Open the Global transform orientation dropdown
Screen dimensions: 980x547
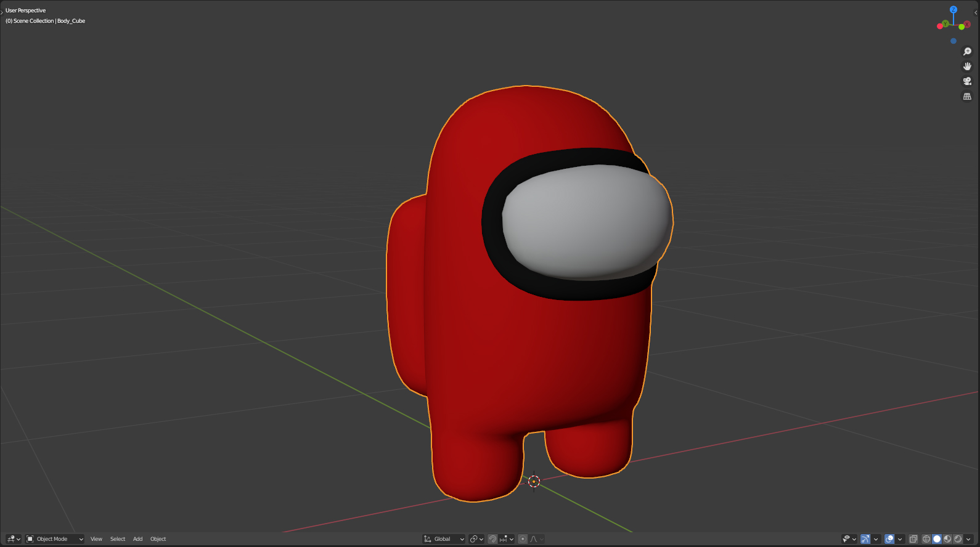[x=444, y=539]
